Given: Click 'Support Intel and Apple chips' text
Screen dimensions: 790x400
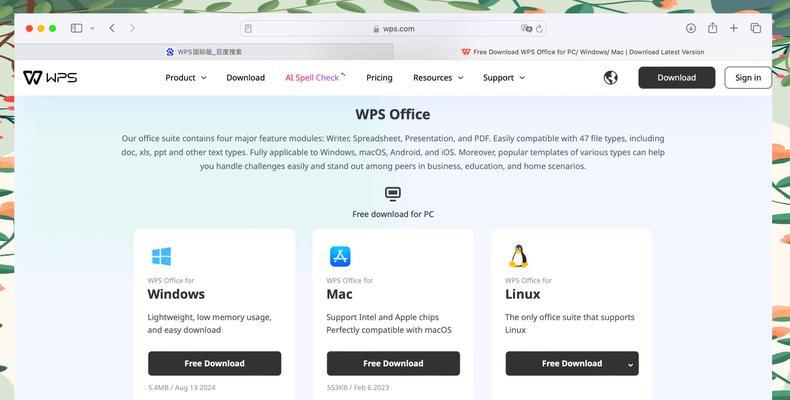Looking at the screenshot, I should point(382,317).
